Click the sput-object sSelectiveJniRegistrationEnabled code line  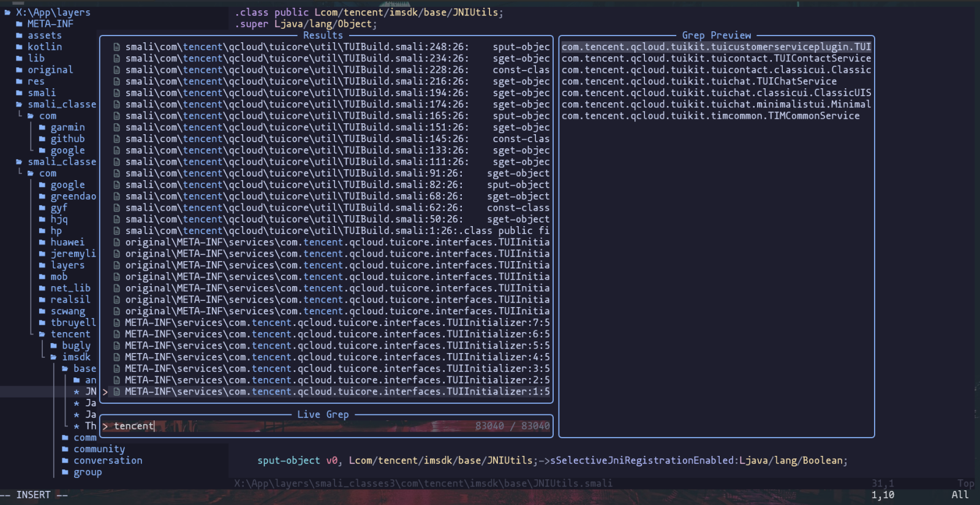click(552, 461)
